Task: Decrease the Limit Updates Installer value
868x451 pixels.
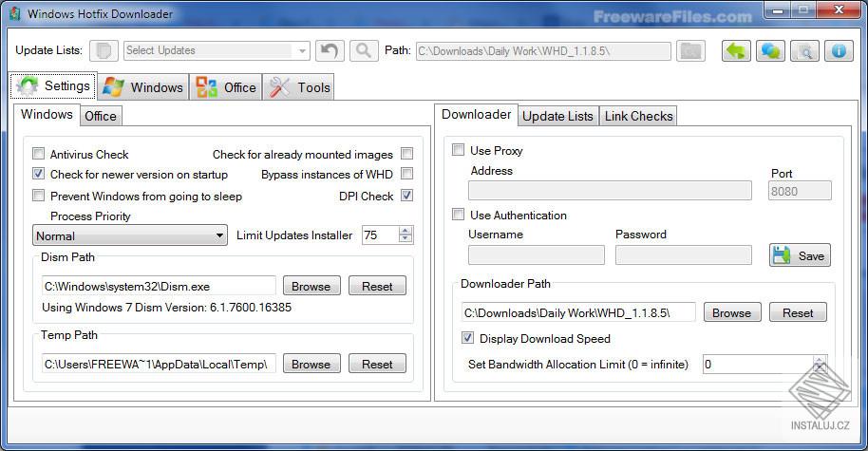Action: click(406, 239)
